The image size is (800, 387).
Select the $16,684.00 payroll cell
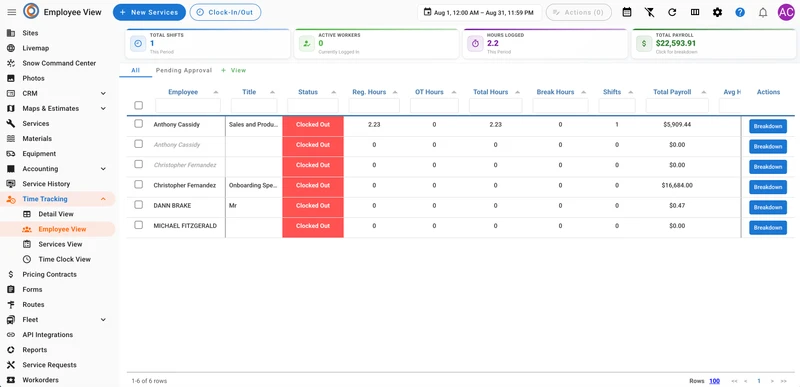[x=677, y=186]
